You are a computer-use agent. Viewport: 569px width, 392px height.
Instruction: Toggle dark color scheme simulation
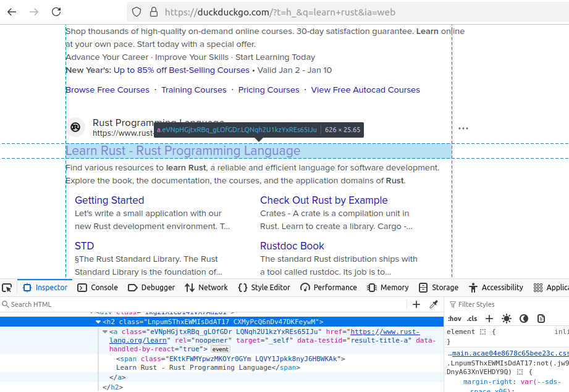pos(524,319)
